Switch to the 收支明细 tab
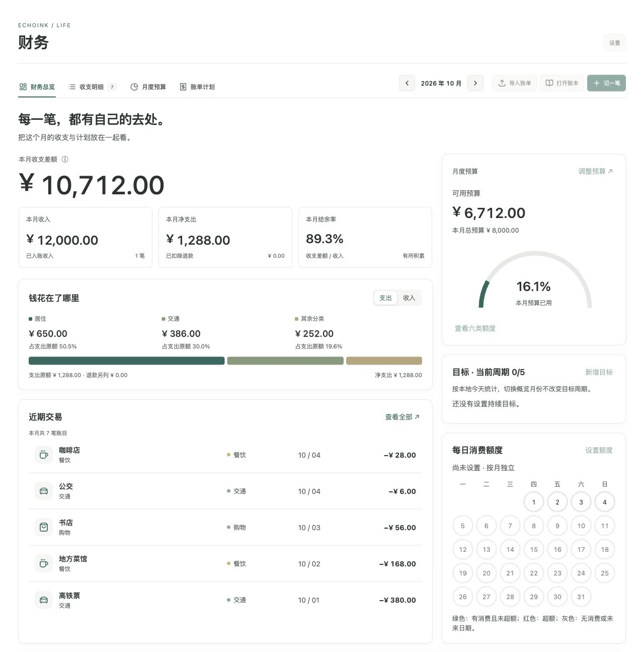The height and width of the screenshot is (652, 644). [x=93, y=87]
